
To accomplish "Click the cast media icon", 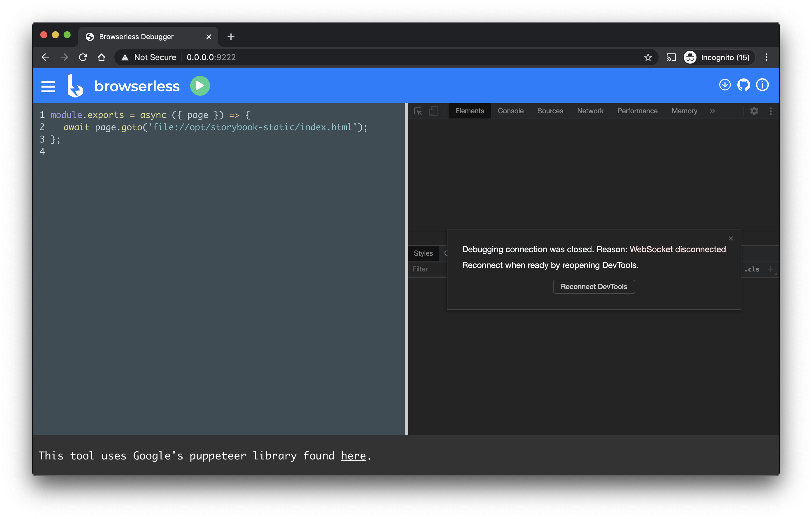I will (x=671, y=58).
